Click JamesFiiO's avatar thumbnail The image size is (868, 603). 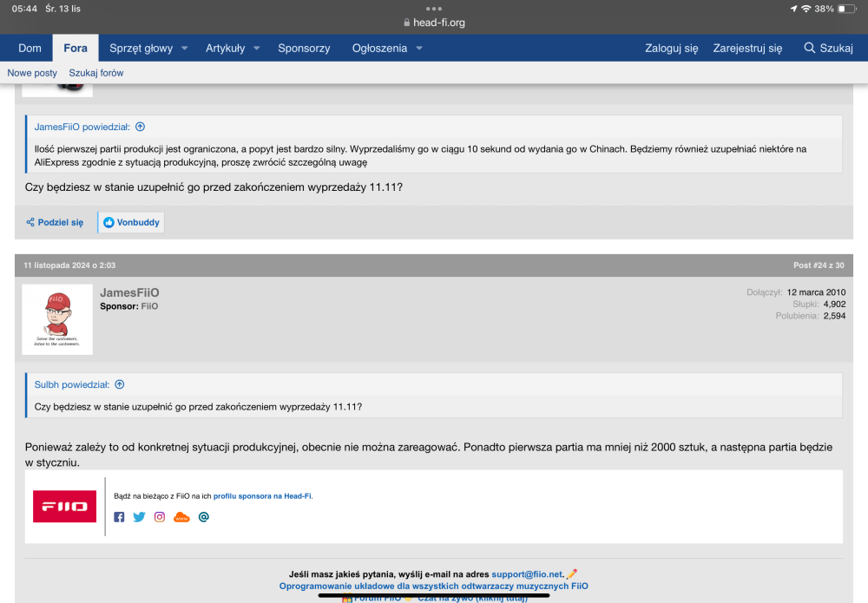pos(57,319)
